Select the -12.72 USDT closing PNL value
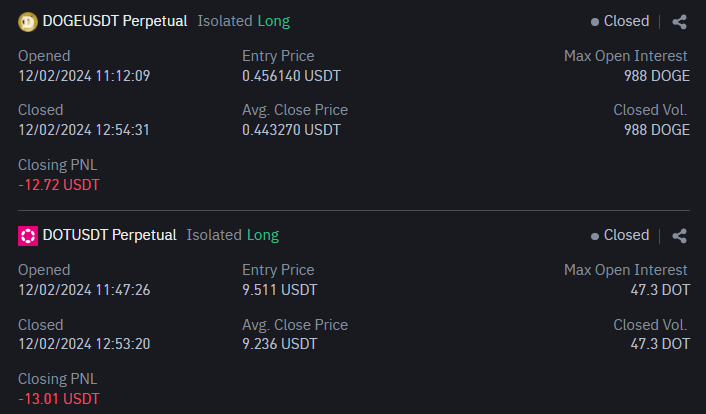Screen dimensions: 706x414 click(x=59, y=185)
